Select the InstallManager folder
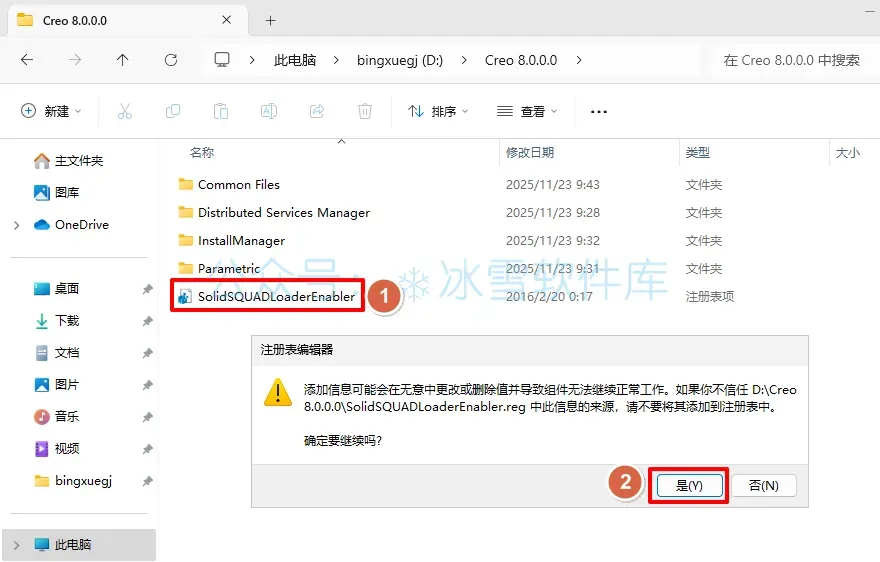The width and height of the screenshot is (880, 562). (241, 241)
